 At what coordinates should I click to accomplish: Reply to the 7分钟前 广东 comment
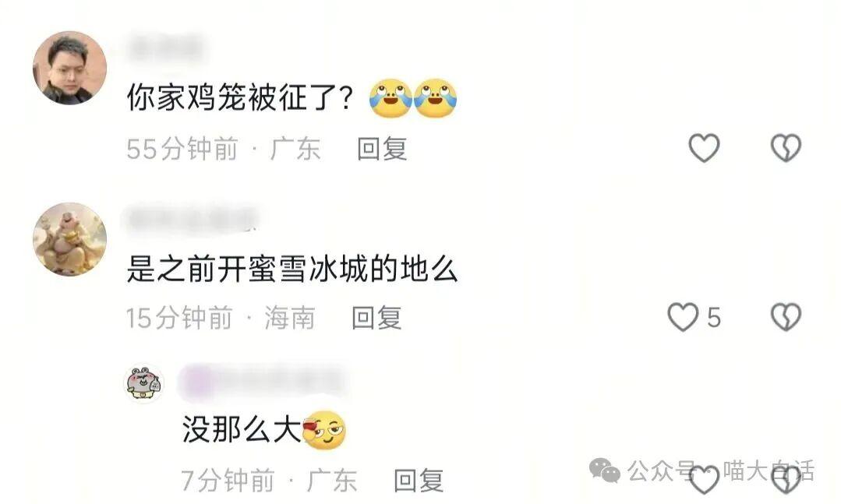tap(419, 480)
